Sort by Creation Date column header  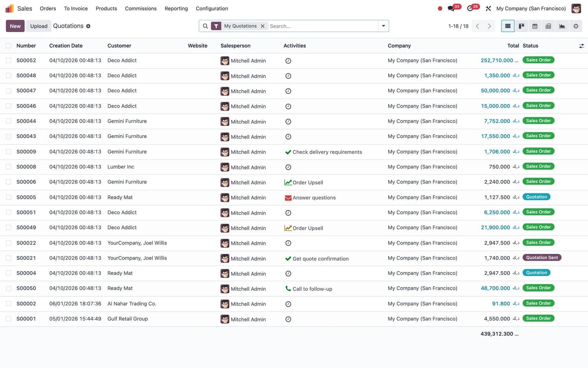[66, 46]
